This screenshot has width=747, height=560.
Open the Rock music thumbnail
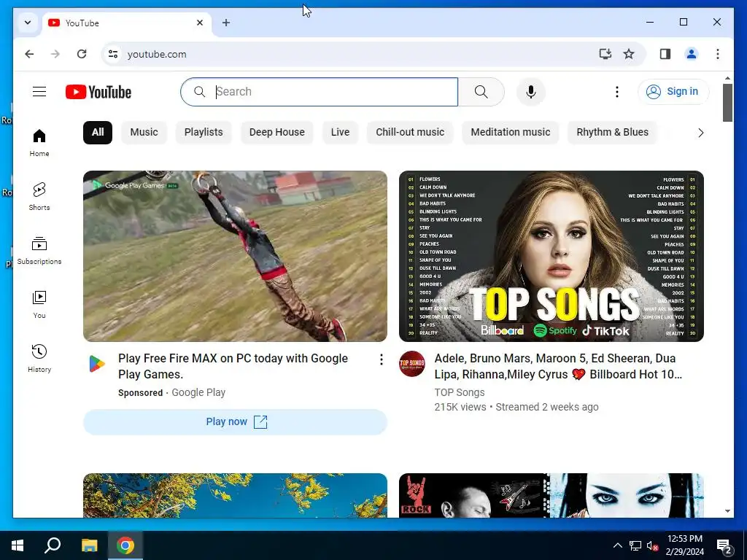click(x=551, y=495)
